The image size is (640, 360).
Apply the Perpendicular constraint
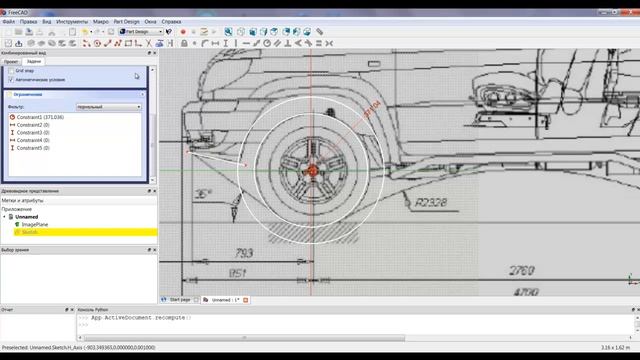pos(288,43)
